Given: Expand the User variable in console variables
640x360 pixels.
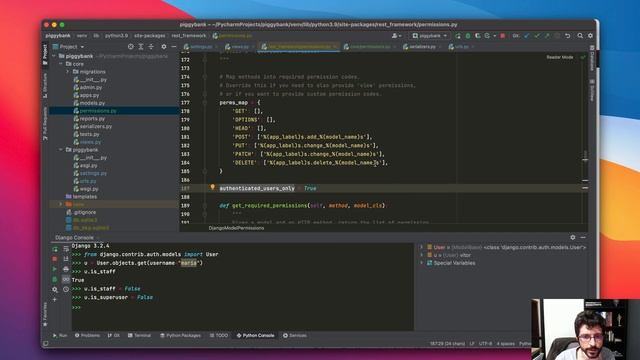Looking at the screenshot, I should (422, 247).
